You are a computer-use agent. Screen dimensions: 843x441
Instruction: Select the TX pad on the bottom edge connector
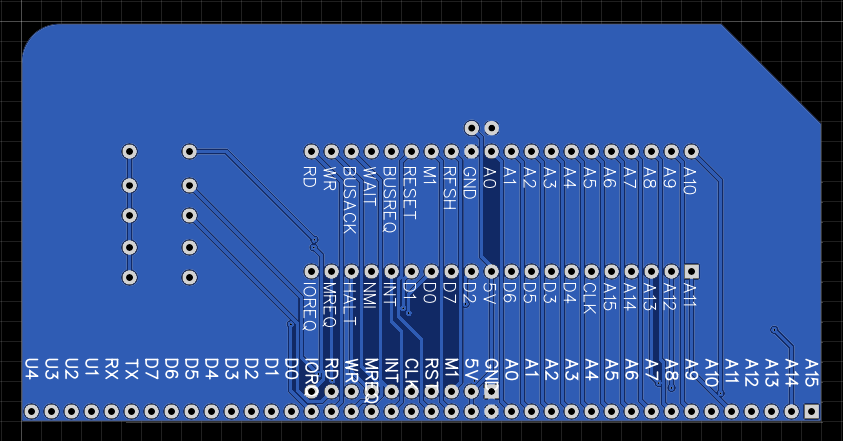tap(131, 411)
